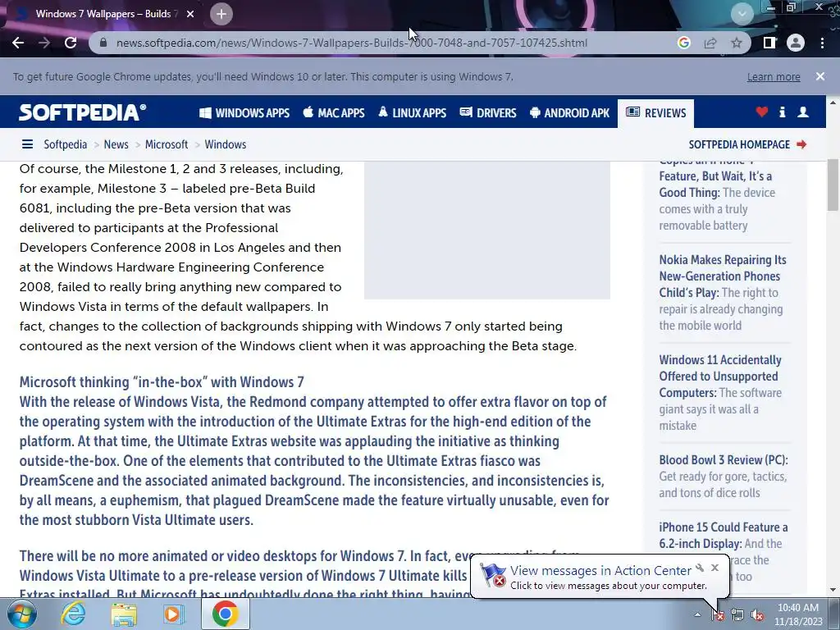This screenshot has height=630, width=840.
Task: Open a new browser tab
Action: coord(221,14)
